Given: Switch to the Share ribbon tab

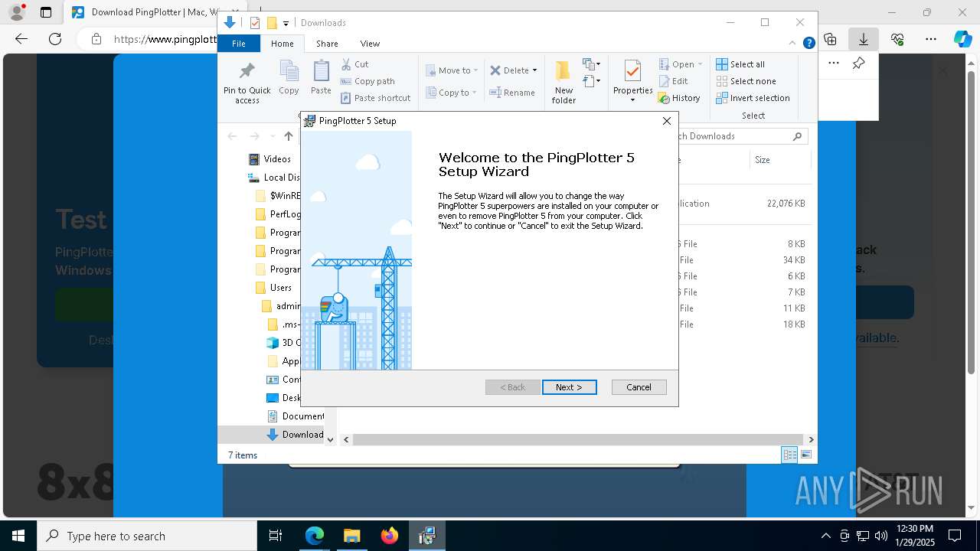Looking at the screenshot, I should 327,44.
